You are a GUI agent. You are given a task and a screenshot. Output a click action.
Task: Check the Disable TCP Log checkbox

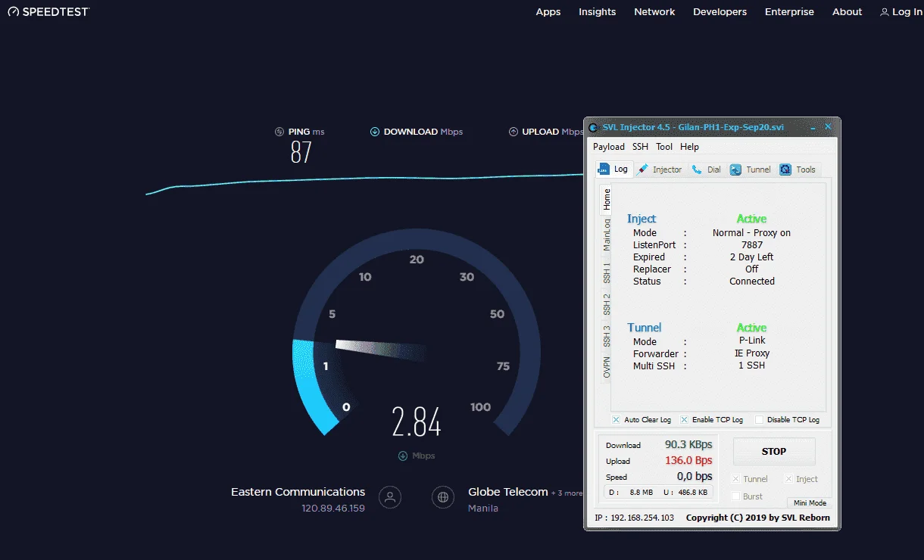[x=759, y=419]
